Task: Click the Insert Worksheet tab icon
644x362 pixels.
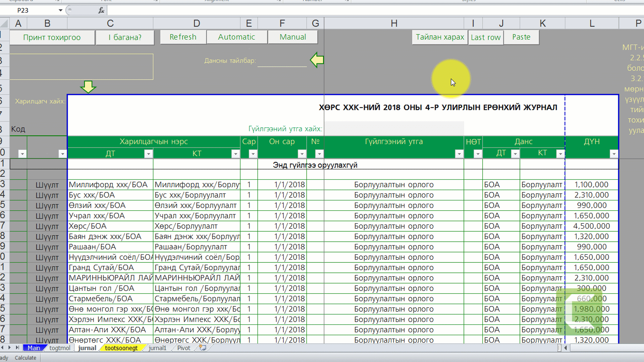Action: [x=203, y=348]
